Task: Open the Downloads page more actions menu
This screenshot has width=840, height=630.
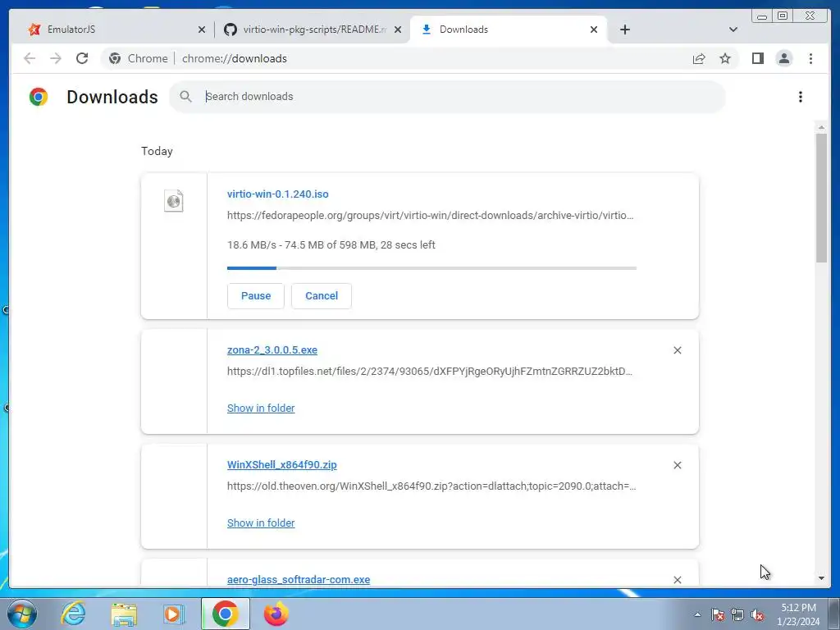Action: [801, 97]
